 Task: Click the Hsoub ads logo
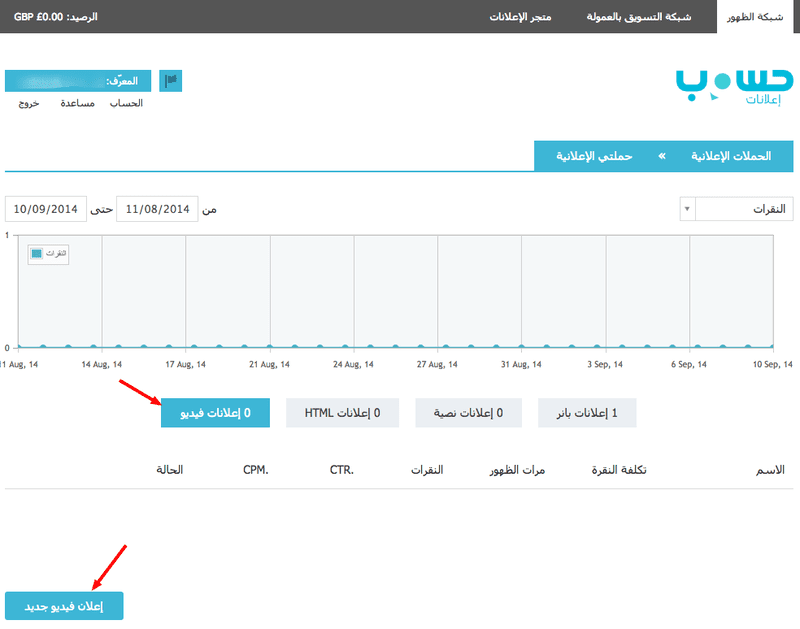734,87
